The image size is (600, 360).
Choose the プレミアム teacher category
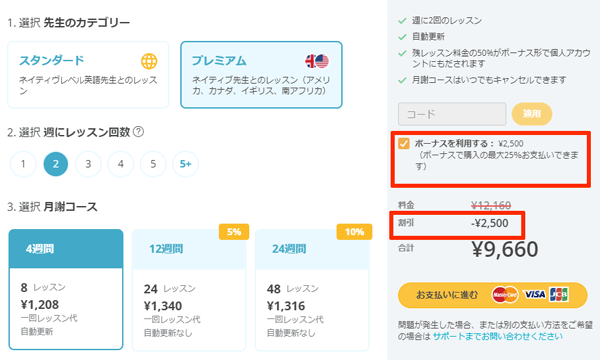coord(261,75)
